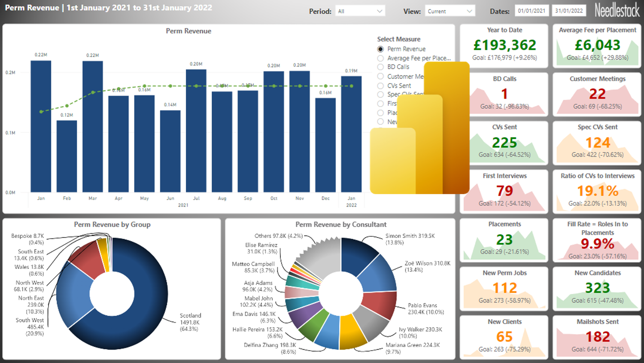
Task: Click the New Clients tile
Action: click(504, 336)
